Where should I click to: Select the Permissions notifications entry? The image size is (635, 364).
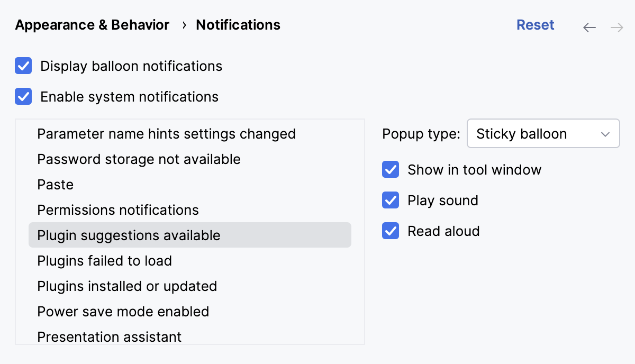click(x=117, y=210)
